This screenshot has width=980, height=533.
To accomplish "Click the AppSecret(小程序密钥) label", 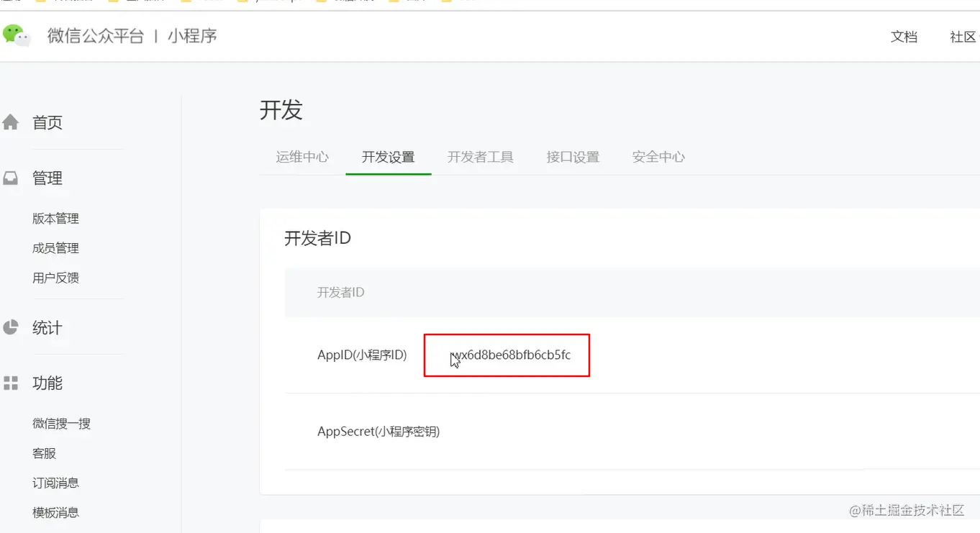I will coord(378,432).
